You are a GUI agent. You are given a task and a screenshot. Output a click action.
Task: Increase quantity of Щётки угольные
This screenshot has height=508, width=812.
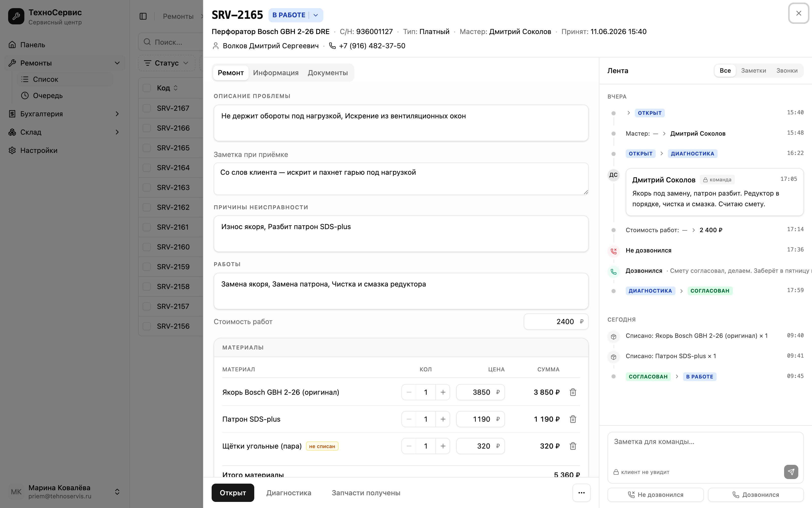443,446
